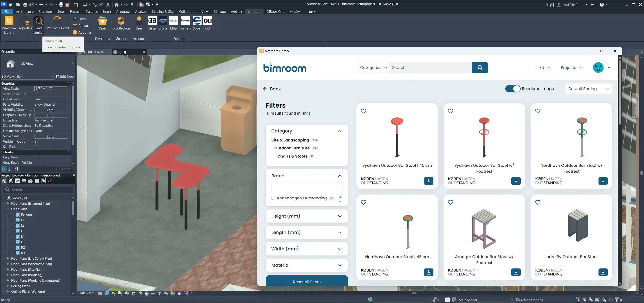Open the Default Sorting dropdown

point(588,89)
